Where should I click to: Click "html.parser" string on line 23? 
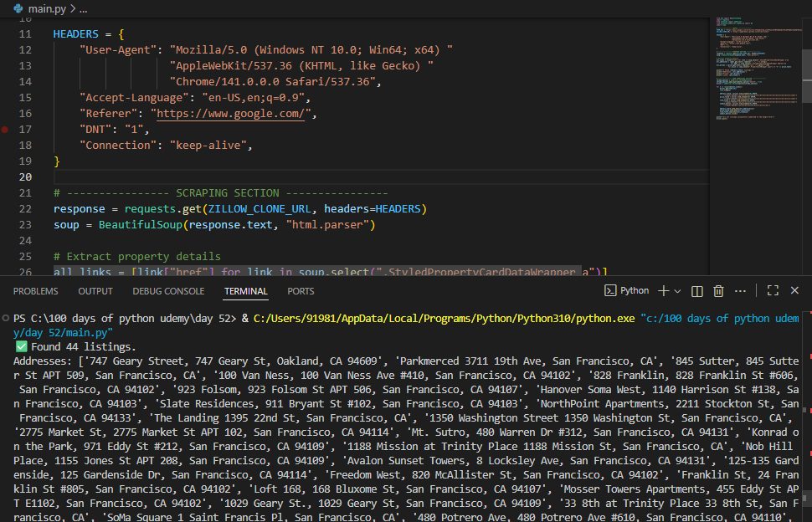[x=327, y=225]
